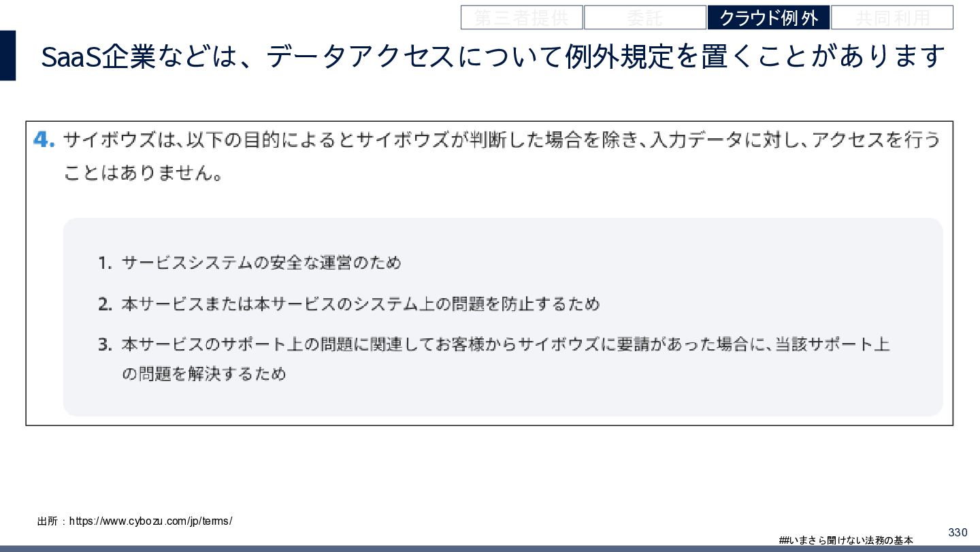This screenshot has height=552, width=980.
Task: Select the クラウド例外 tab
Action: pyautogui.click(x=768, y=18)
